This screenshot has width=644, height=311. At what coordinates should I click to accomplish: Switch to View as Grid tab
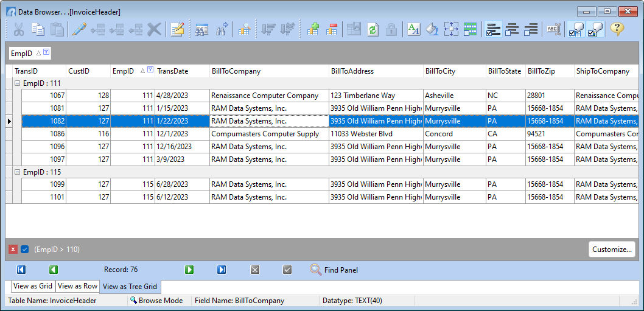pyautogui.click(x=33, y=285)
